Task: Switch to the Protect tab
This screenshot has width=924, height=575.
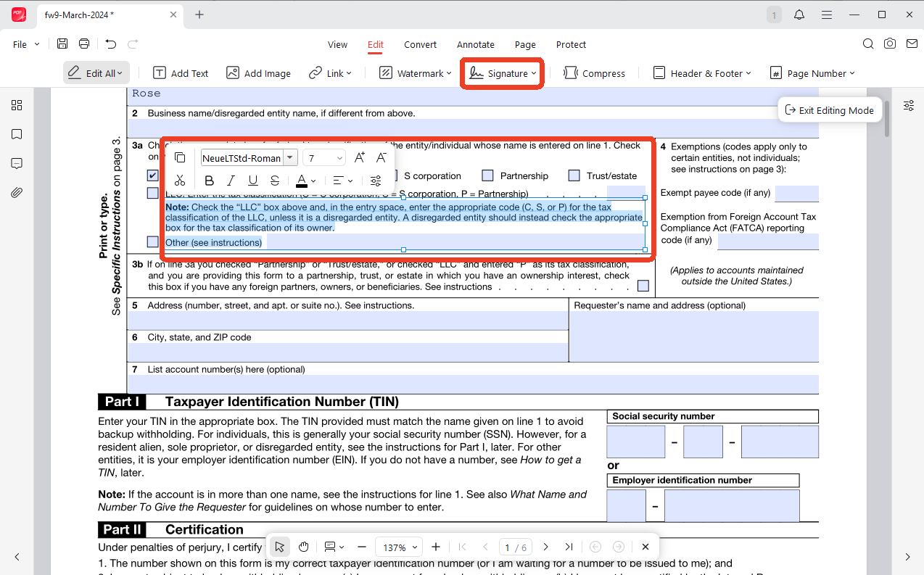Action: (571, 44)
